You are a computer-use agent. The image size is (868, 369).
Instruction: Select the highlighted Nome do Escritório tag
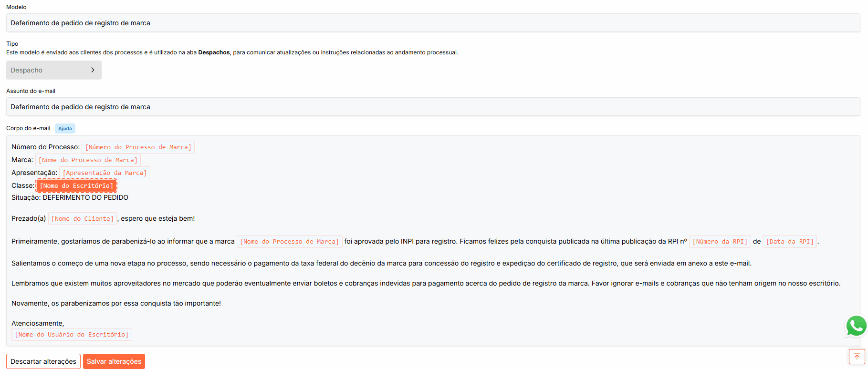click(76, 186)
